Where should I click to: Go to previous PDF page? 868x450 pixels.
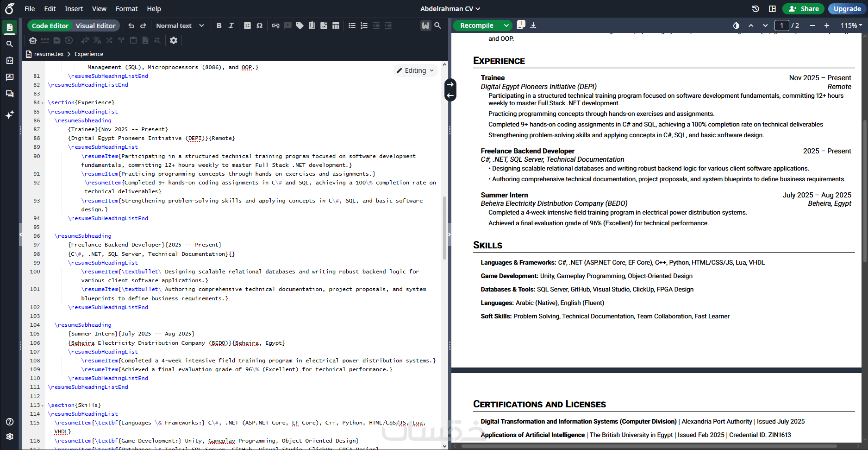pos(751,25)
